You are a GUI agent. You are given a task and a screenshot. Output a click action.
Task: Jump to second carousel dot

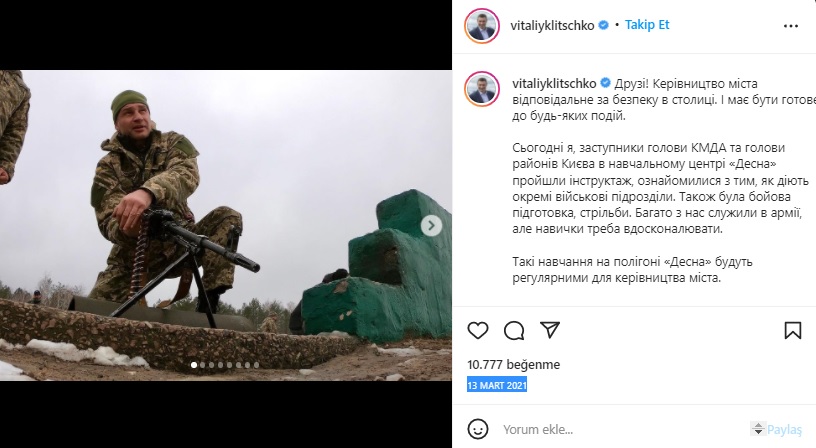pyautogui.click(x=202, y=365)
